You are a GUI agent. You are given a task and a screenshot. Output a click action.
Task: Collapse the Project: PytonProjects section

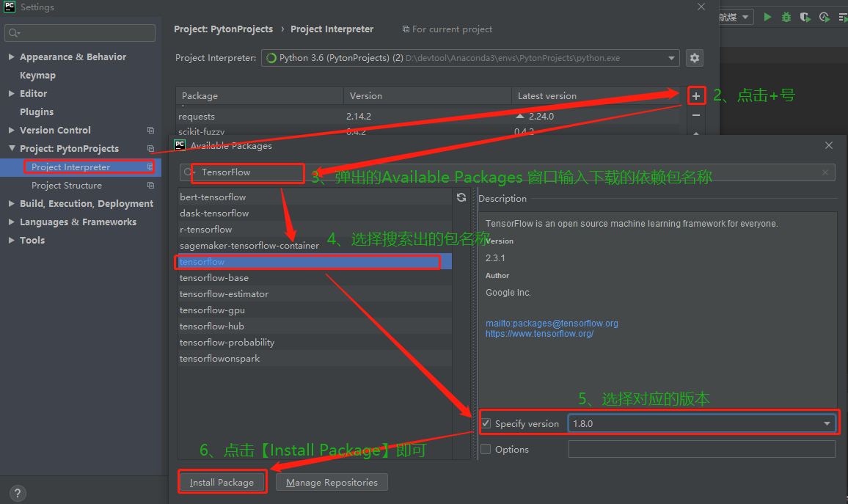click(11, 149)
